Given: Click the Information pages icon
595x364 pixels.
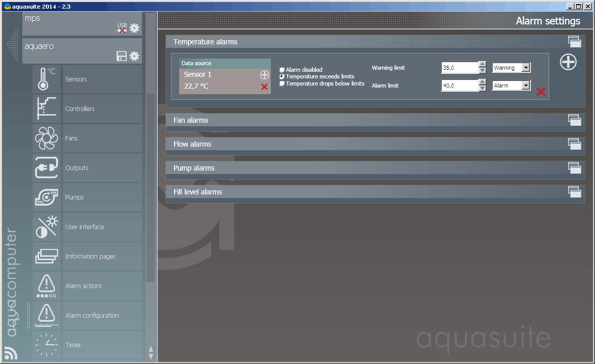Looking at the screenshot, I should (47, 256).
